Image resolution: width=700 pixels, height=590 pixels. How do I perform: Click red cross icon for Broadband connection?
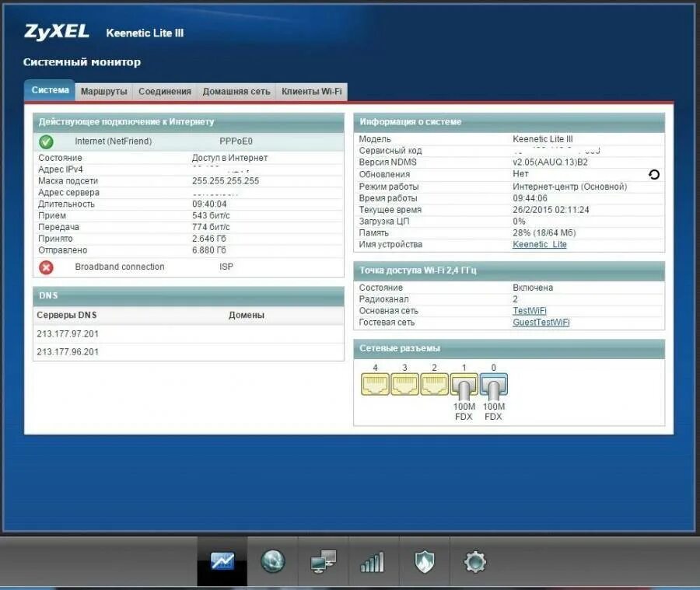pyautogui.click(x=46, y=267)
